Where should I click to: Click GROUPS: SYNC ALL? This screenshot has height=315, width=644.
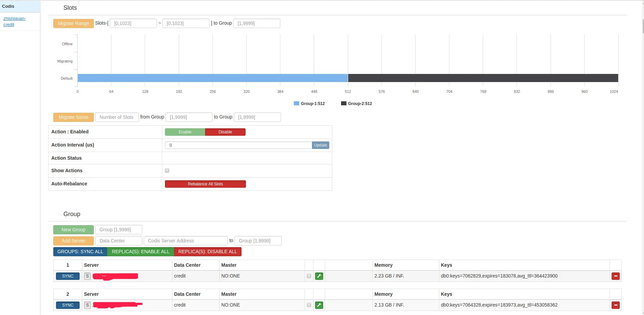pyautogui.click(x=80, y=252)
